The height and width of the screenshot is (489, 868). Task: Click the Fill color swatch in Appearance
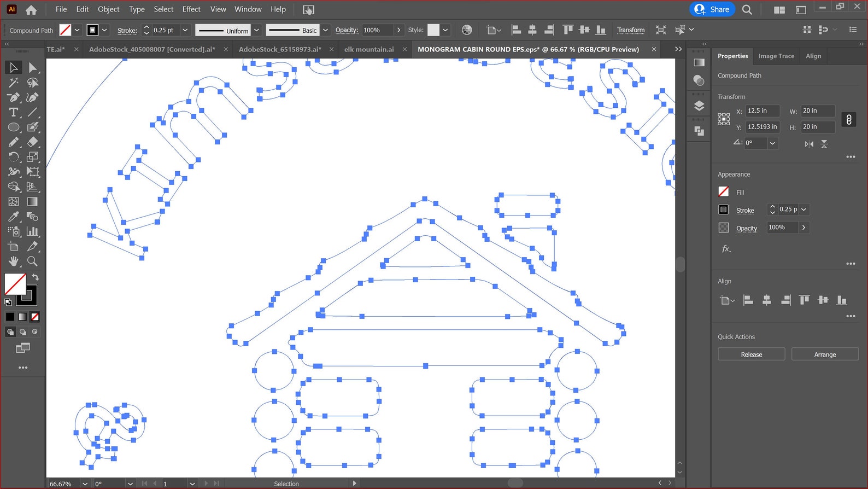(723, 192)
